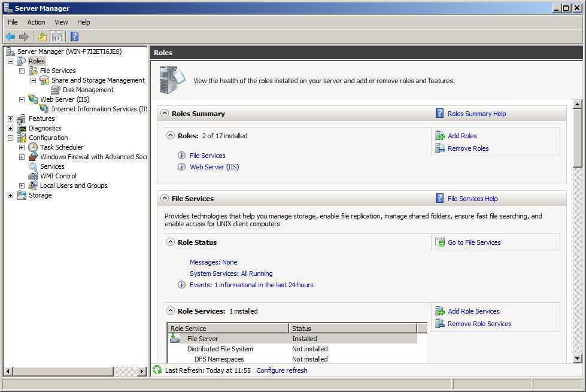
Task: Click the Go to File Services link
Action: (x=474, y=242)
